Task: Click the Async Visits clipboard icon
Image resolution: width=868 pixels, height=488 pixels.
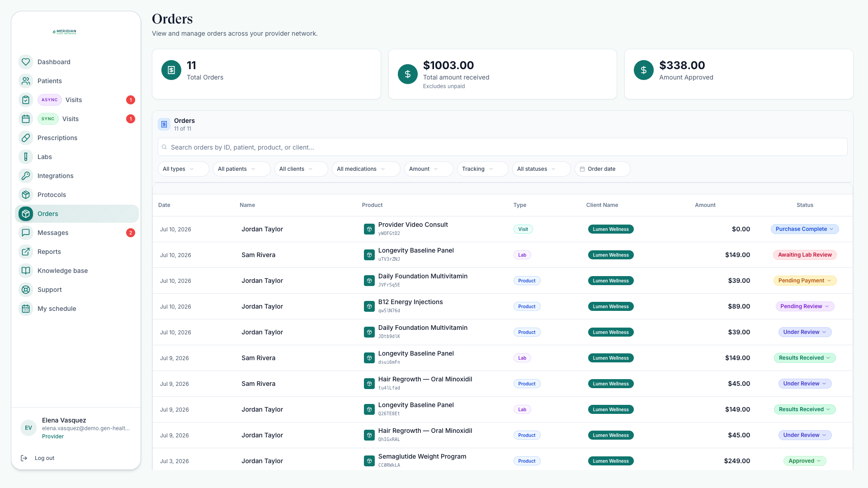Action: (26, 100)
